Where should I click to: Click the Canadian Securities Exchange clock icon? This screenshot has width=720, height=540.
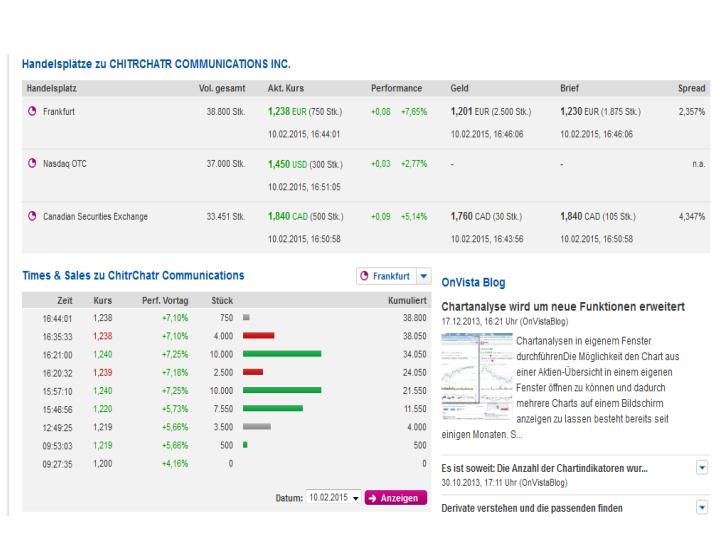point(32,215)
